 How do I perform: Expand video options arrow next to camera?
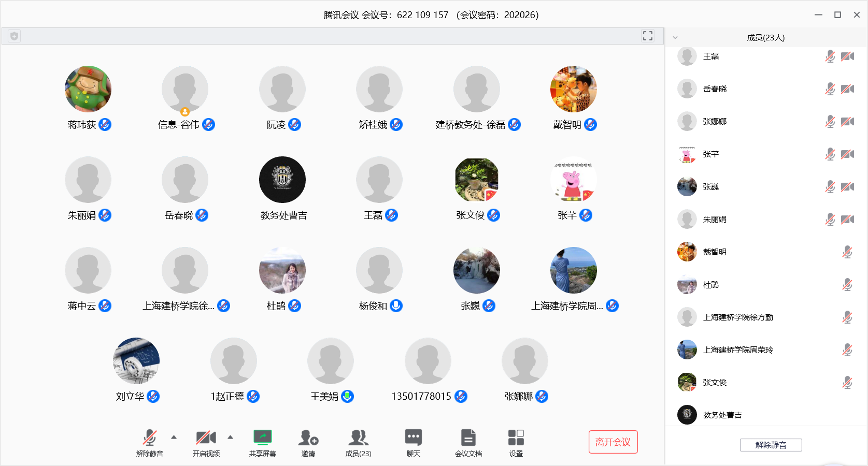click(230, 438)
